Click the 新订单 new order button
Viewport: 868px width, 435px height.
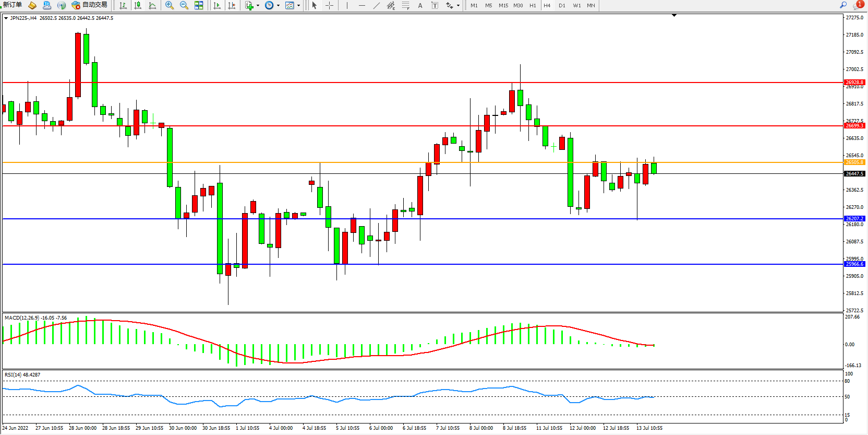(13, 5)
